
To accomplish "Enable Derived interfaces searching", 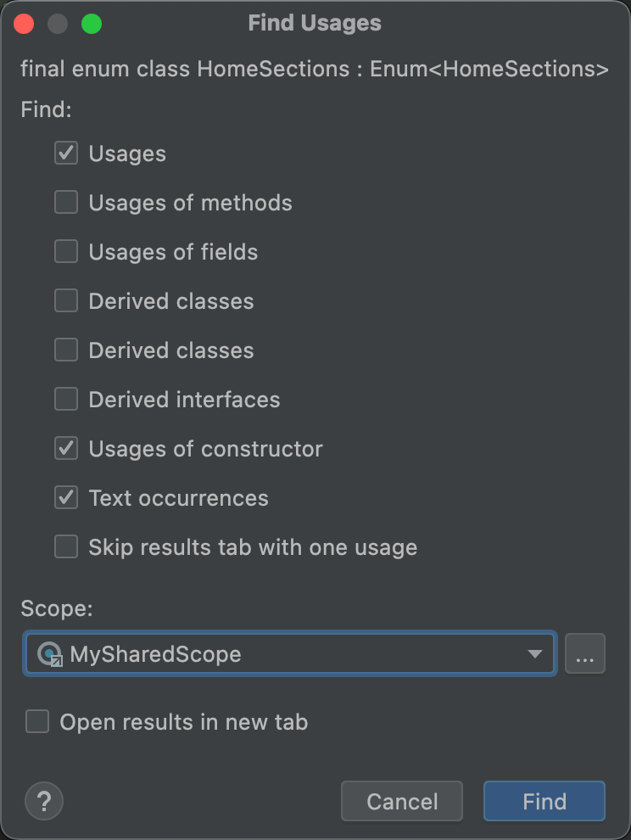I will tap(65, 399).
